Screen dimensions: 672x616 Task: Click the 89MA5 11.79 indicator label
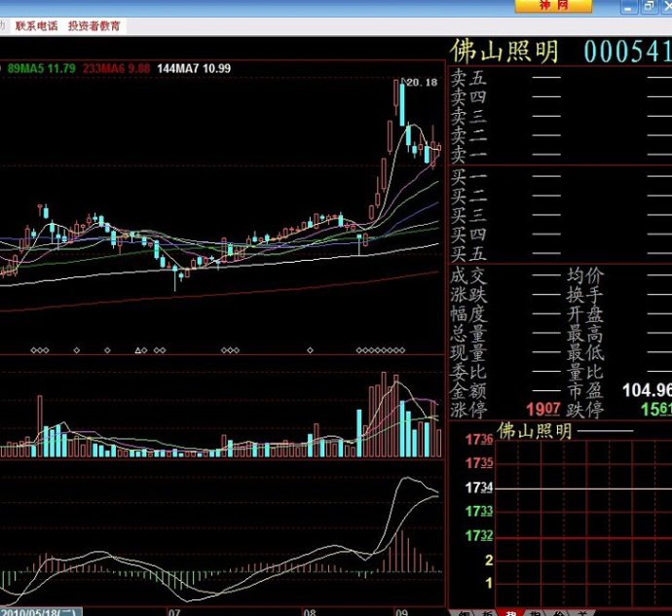click(42, 68)
